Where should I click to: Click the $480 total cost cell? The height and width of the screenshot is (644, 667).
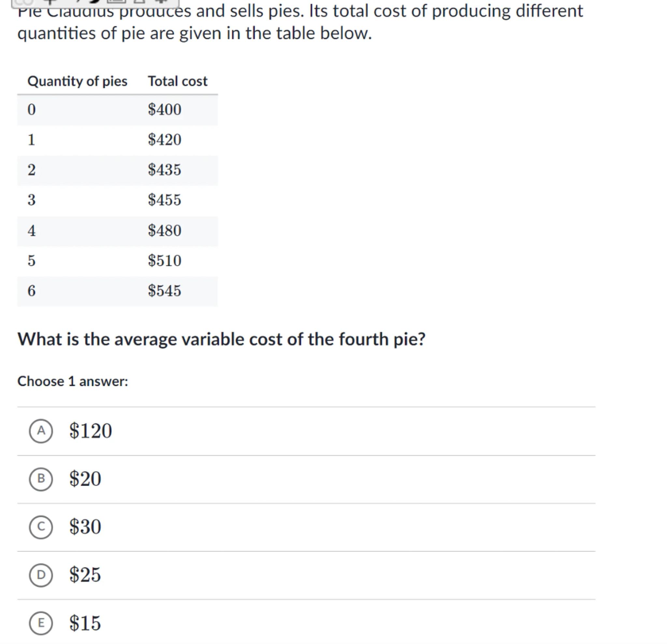tap(164, 231)
